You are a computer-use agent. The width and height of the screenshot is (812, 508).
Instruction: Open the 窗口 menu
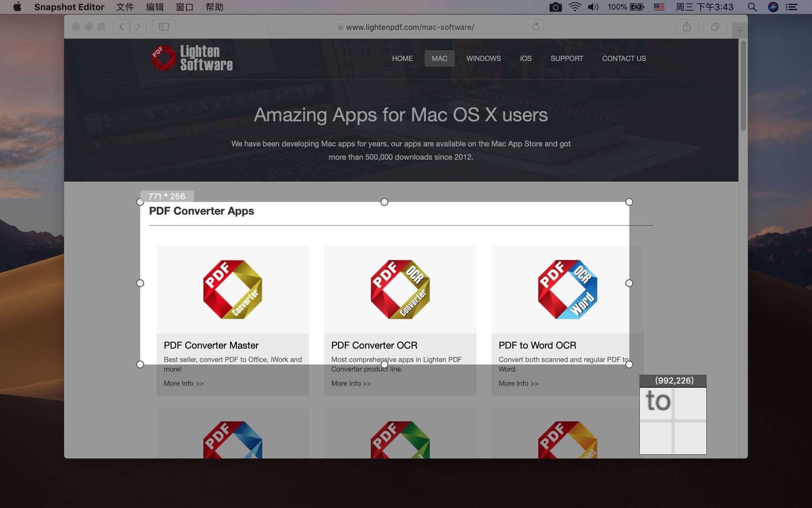click(184, 7)
